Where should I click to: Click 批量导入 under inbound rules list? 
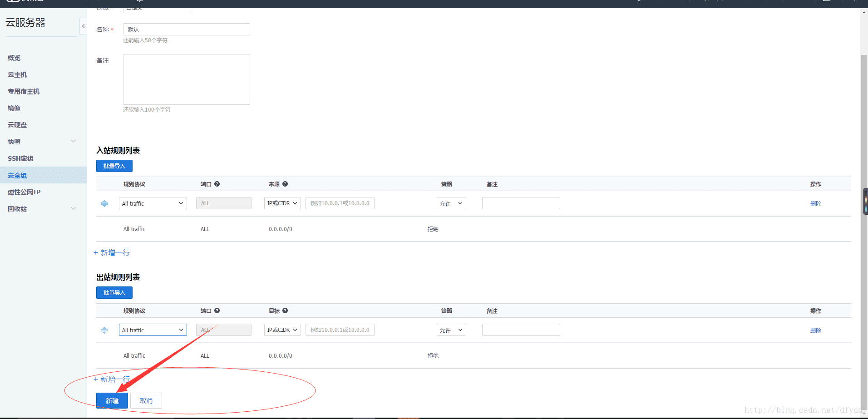114,166
